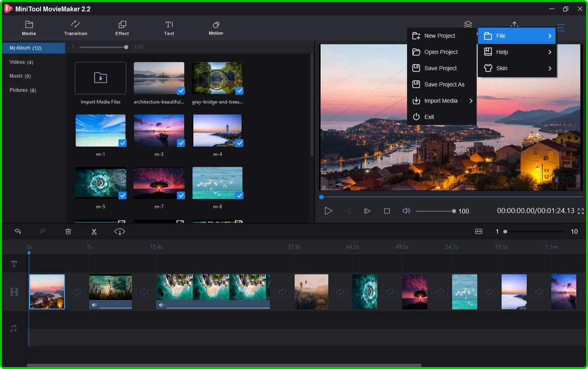588x369 pixels.
Task: Click checkmark on m-7 thumbnail
Action: 181,196
